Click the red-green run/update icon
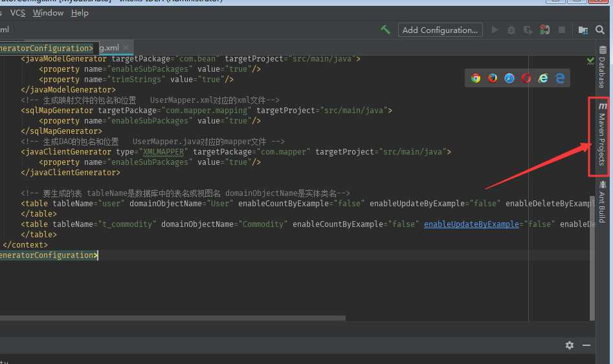The height and width of the screenshot is (364, 613). click(544, 30)
